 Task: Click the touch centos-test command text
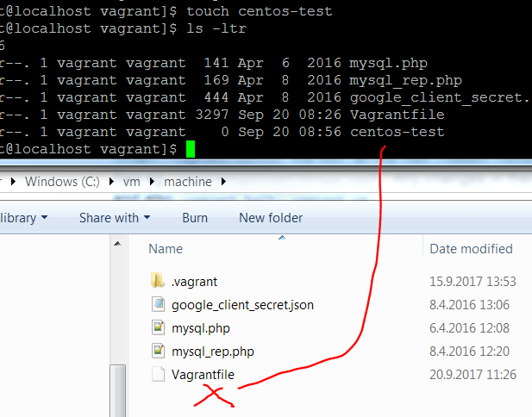click(260, 11)
